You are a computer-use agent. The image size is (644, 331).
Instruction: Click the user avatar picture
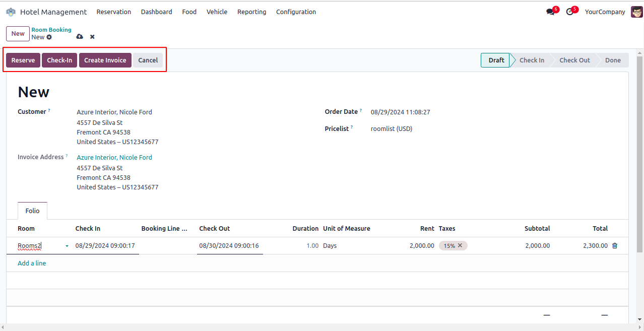pyautogui.click(x=636, y=12)
